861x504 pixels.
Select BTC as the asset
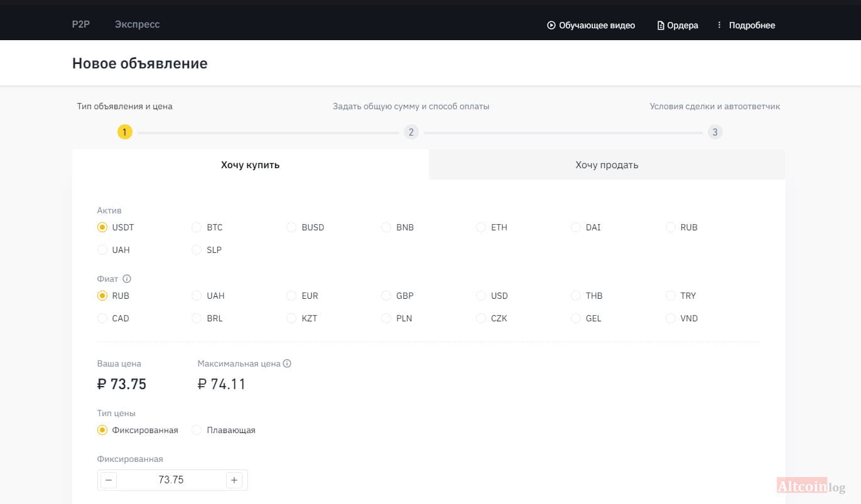point(207,227)
